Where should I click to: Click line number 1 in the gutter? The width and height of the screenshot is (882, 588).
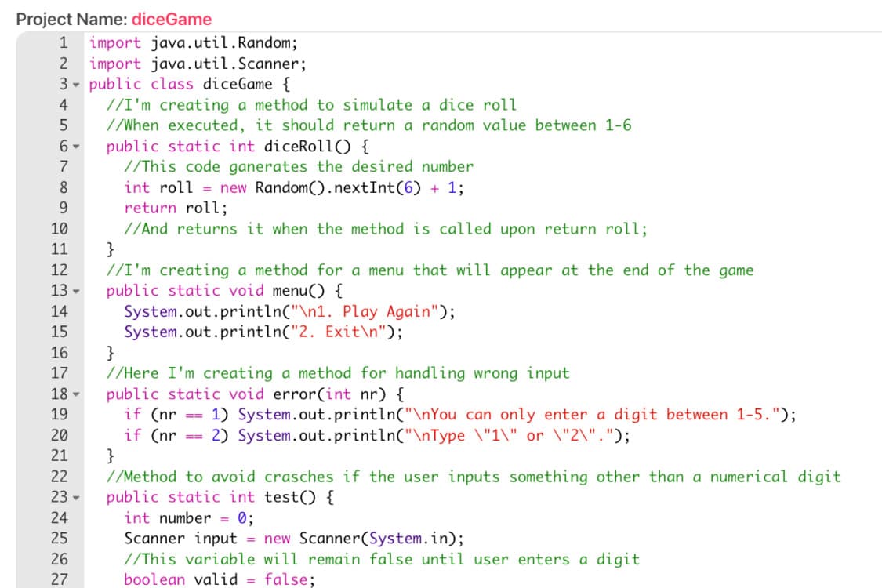point(62,43)
